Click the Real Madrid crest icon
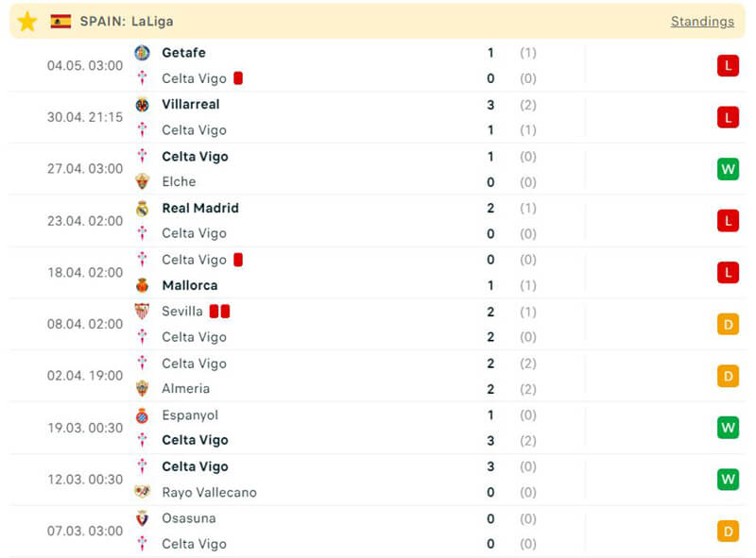The image size is (756, 558). click(x=142, y=209)
